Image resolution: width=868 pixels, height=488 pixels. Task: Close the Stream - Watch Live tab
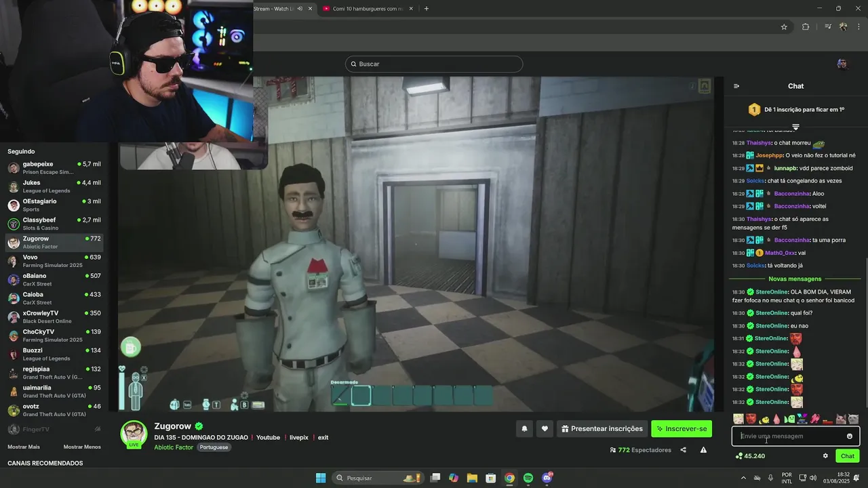click(311, 9)
